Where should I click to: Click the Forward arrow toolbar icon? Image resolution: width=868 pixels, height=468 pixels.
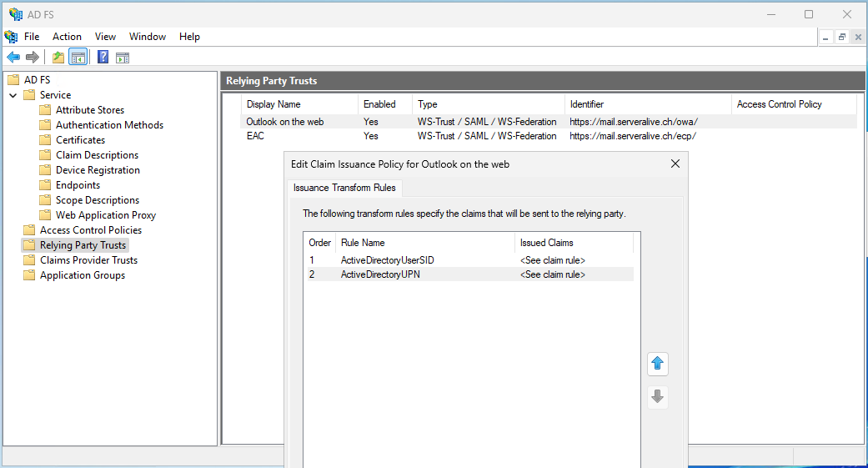coord(33,57)
